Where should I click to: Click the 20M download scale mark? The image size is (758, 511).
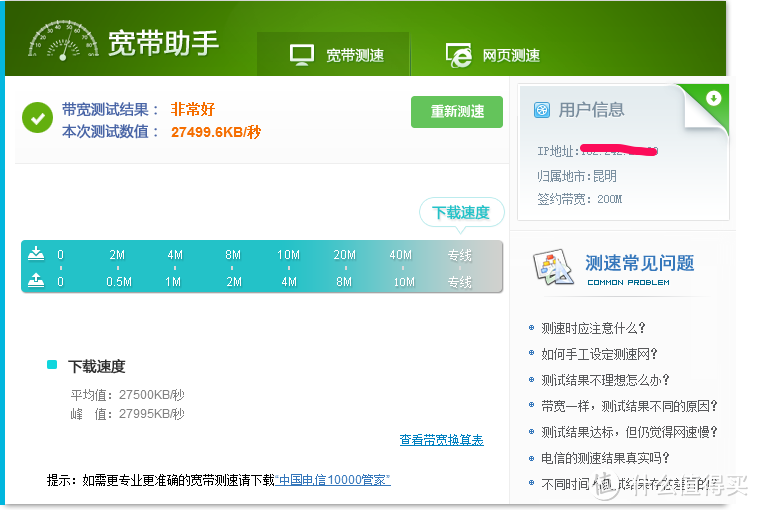pyautogui.click(x=345, y=255)
